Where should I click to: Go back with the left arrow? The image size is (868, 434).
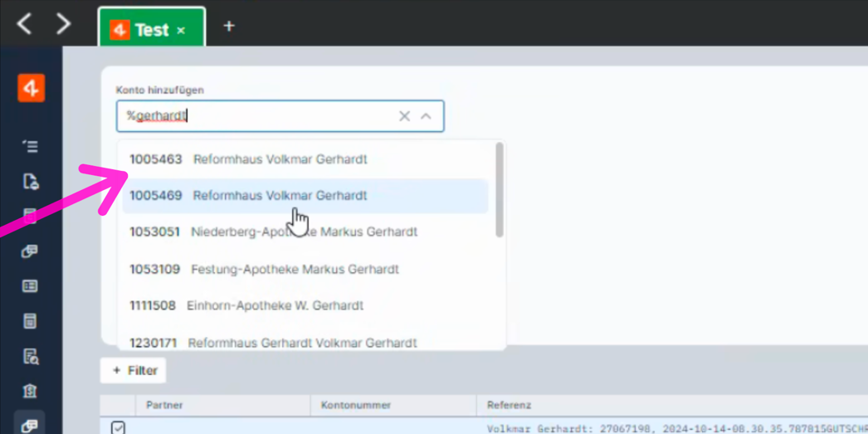tap(24, 24)
